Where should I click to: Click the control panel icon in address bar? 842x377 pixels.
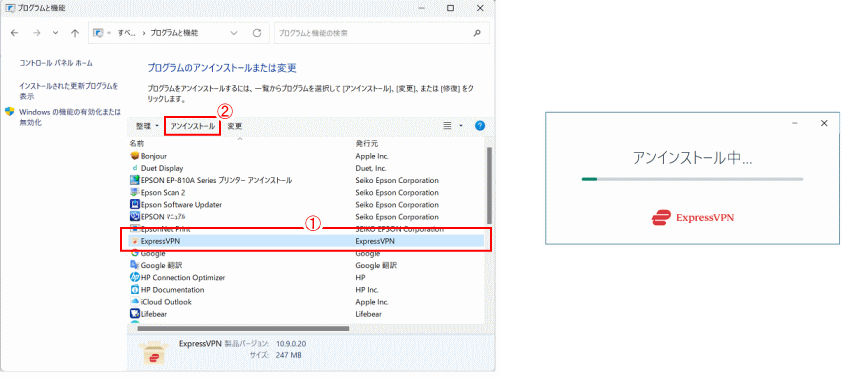pos(98,33)
